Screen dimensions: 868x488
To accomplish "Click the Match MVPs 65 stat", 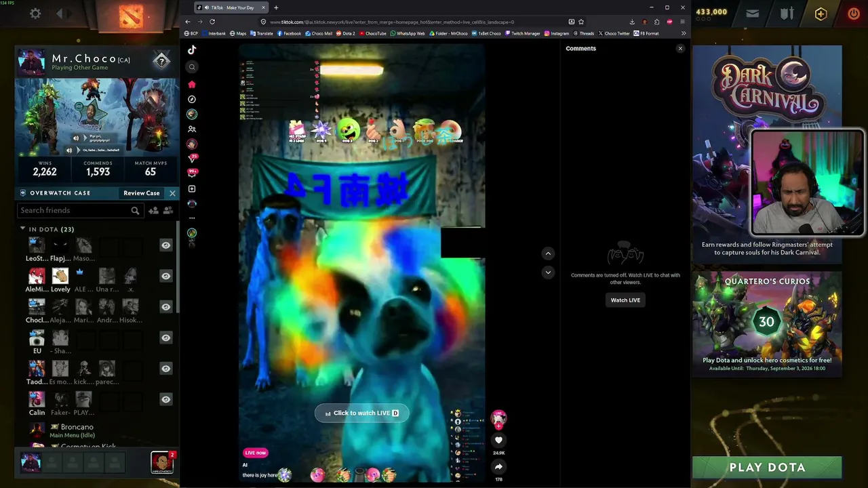I will coord(150,169).
